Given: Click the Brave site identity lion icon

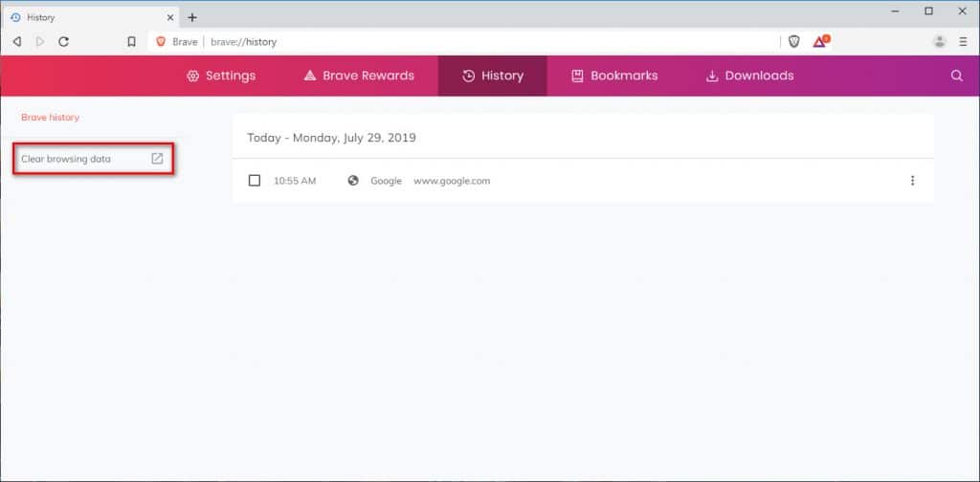Looking at the screenshot, I should 161,42.
